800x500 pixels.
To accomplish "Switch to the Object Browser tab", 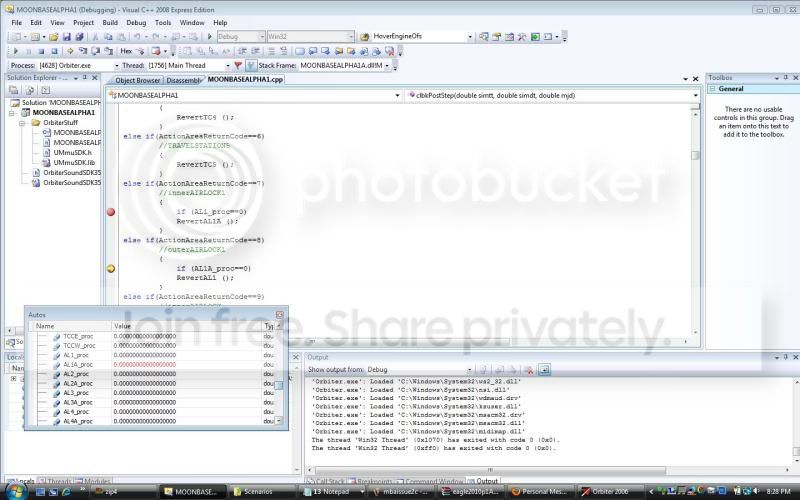I will point(137,80).
